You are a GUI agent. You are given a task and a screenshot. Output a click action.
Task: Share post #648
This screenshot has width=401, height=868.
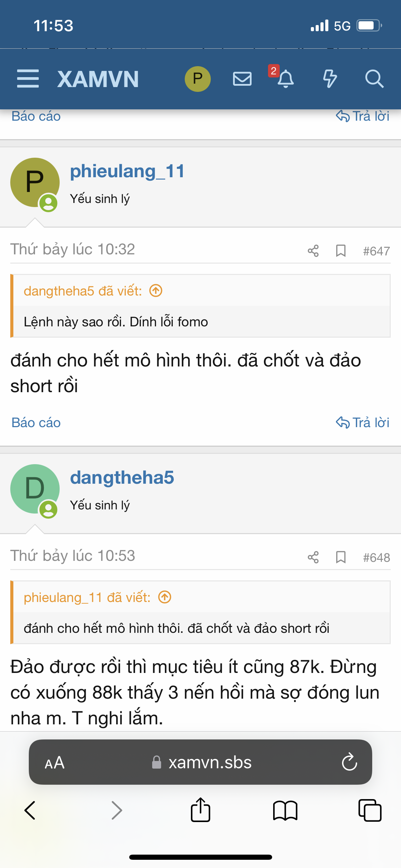(x=313, y=557)
